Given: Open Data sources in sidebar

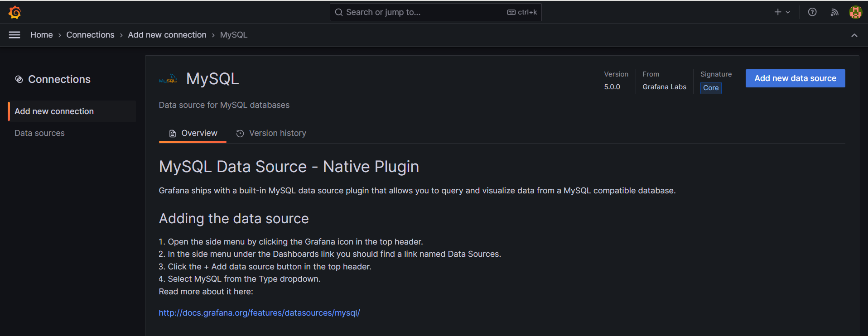Looking at the screenshot, I should pyautogui.click(x=39, y=133).
